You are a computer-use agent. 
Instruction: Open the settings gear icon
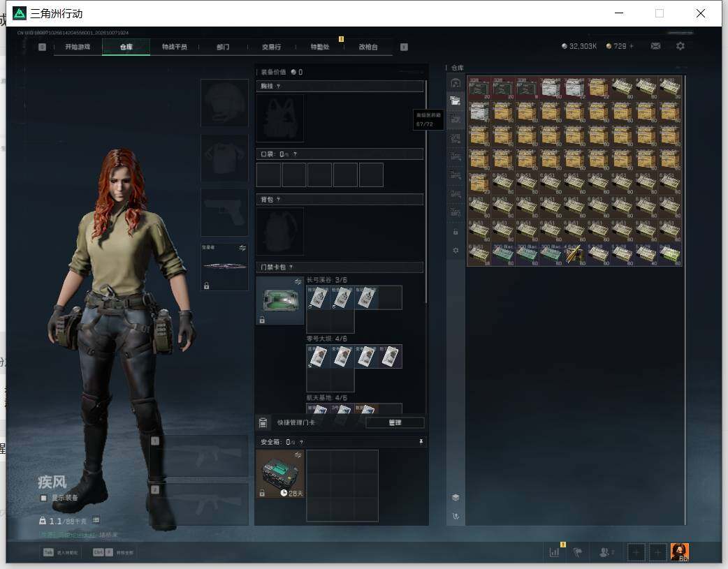coord(680,46)
